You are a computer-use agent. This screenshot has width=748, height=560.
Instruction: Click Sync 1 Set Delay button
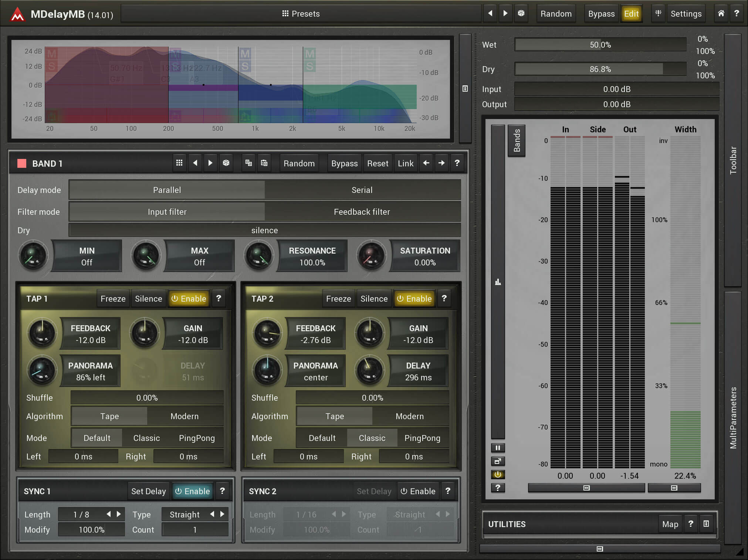coord(148,491)
